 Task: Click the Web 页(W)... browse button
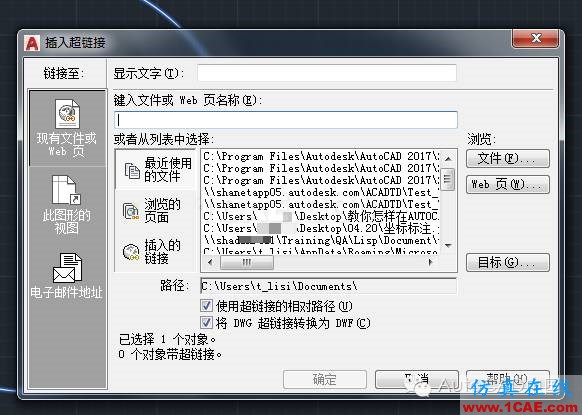tap(508, 184)
